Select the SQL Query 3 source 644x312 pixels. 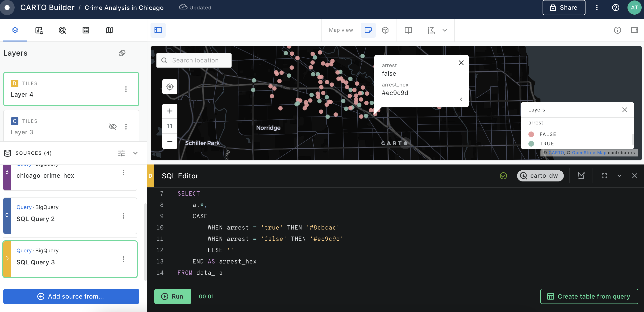click(x=70, y=259)
